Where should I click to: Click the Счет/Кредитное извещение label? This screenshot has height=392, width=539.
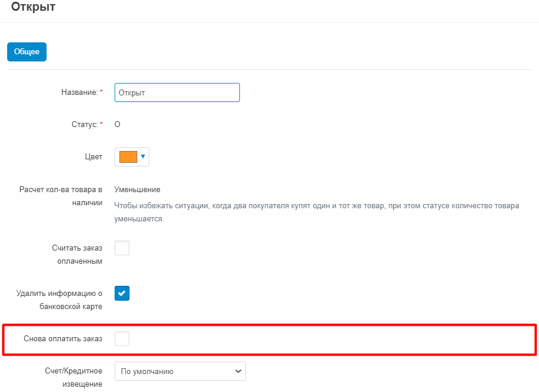tap(73, 378)
